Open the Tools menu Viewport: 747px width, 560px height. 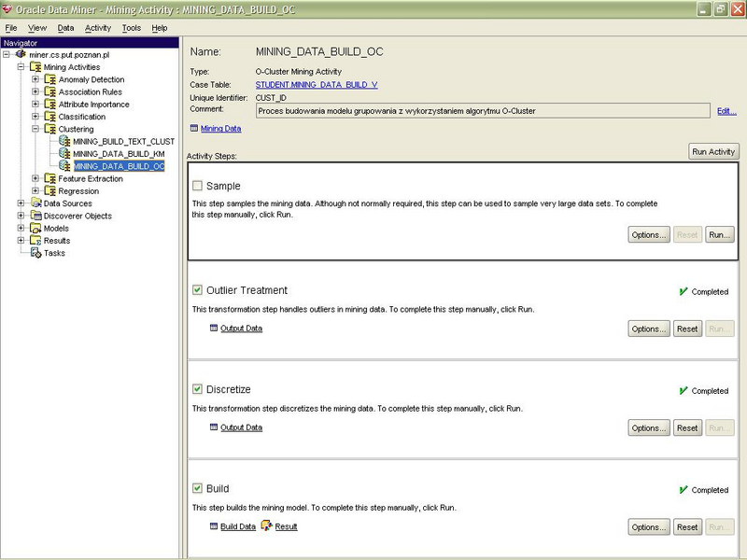pos(132,28)
